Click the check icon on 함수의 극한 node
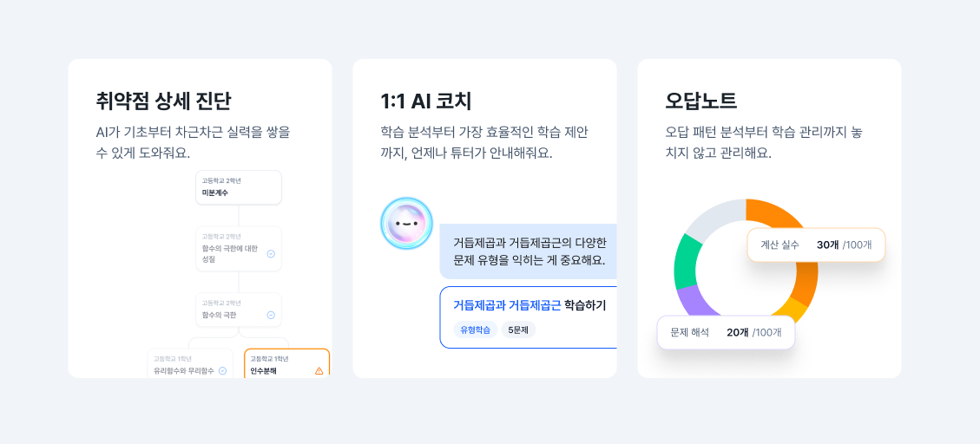Screen dimensions: 980x444 [x=271, y=315]
